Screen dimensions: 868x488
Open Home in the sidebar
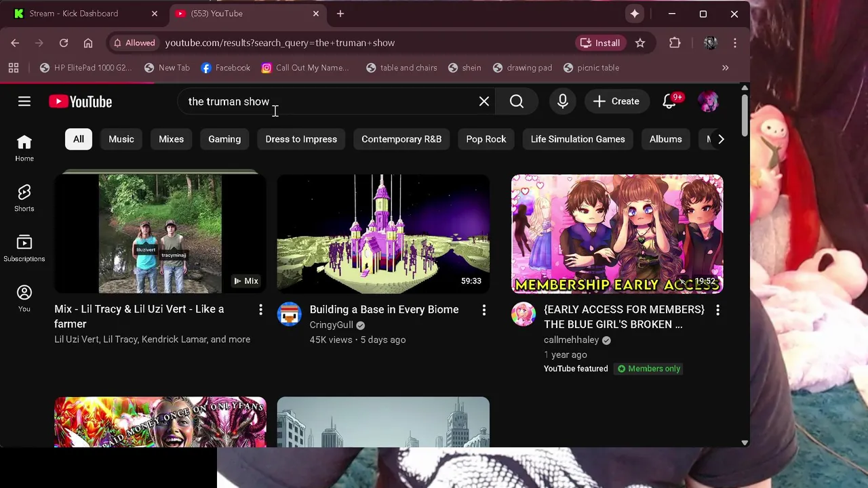click(24, 147)
